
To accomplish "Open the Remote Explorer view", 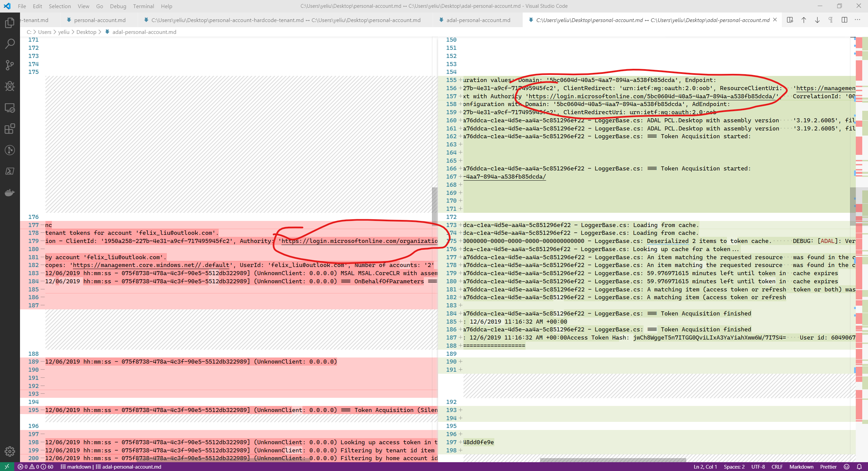I will pyautogui.click(x=10, y=108).
